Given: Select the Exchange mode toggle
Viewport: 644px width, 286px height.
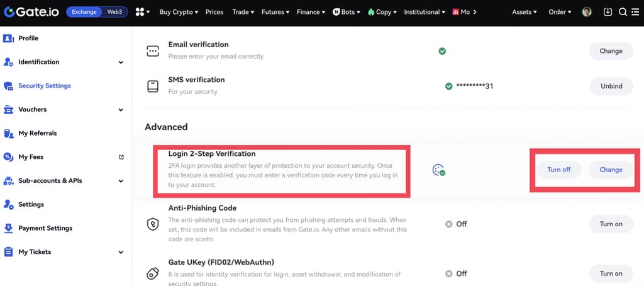Looking at the screenshot, I should coord(84,12).
